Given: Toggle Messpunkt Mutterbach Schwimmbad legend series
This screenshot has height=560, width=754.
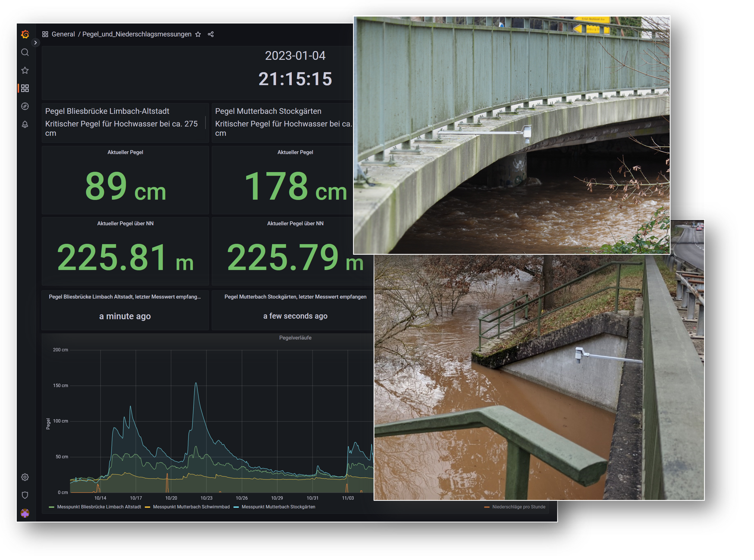Looking at the screenshot, I should coord(191,507).
